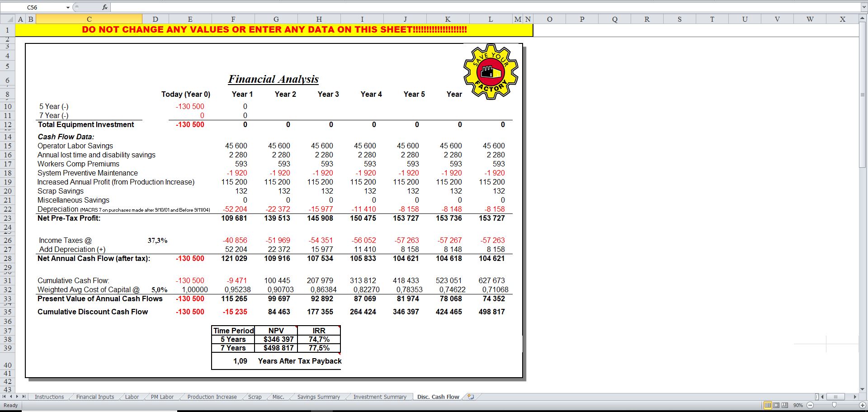Click the horizontal scrollbar thumb
The height and width of the screenshot is (412, 868).
[835, 397]
